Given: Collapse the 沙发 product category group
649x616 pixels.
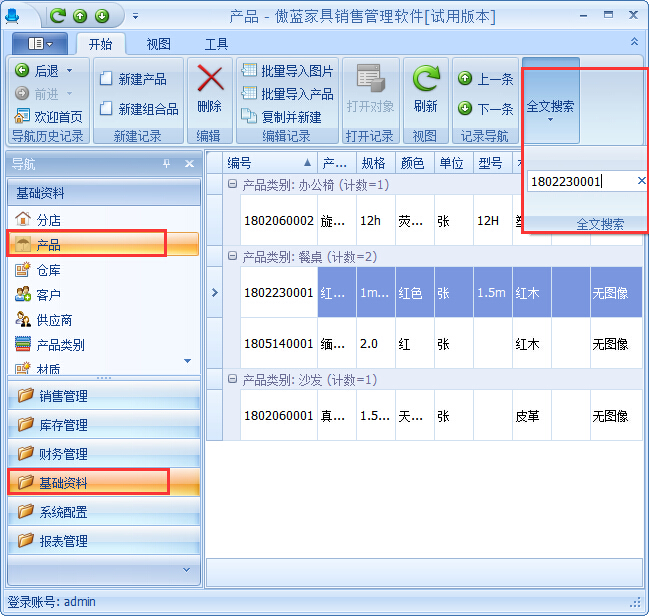Looking at the screenshot, I should (x=232, y=379).
